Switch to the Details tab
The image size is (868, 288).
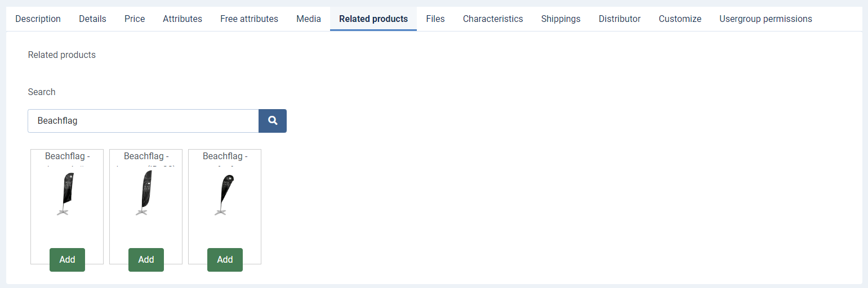click(92, 19)
